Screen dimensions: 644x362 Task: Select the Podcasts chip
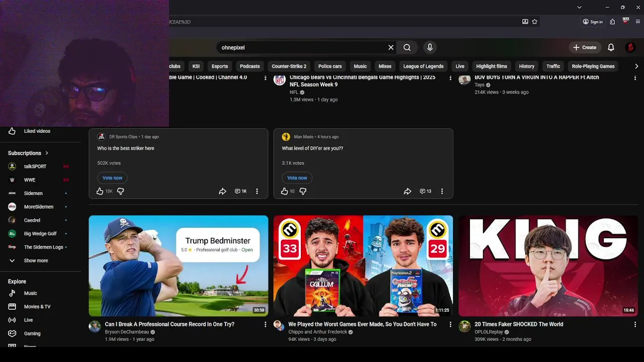click(x=250, y=66)
